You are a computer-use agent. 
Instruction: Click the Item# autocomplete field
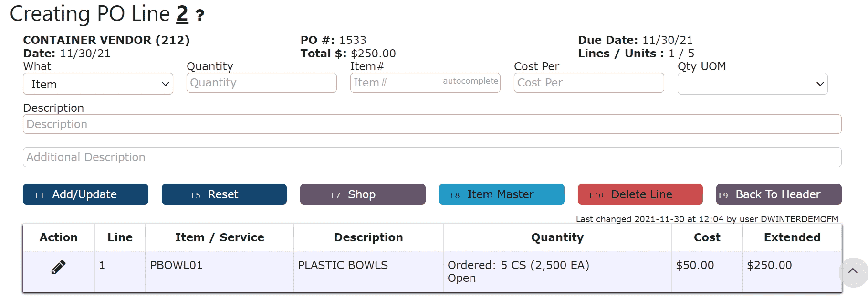click(x=425, y=83)
